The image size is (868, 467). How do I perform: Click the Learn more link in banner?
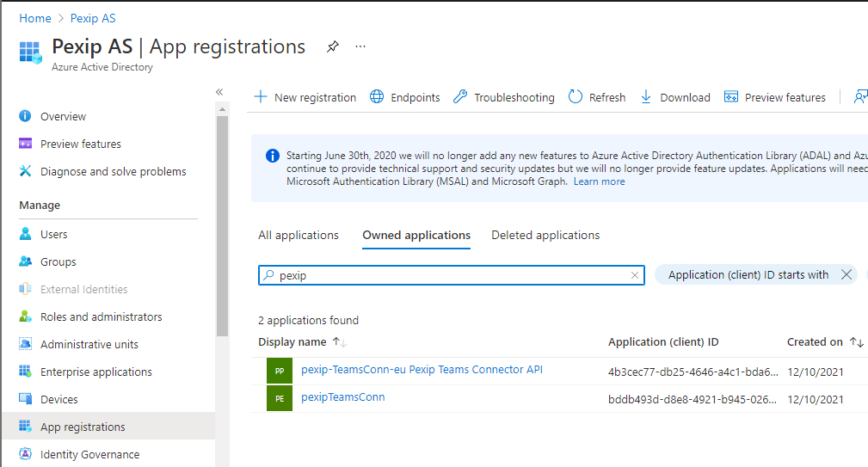[599, 181]
